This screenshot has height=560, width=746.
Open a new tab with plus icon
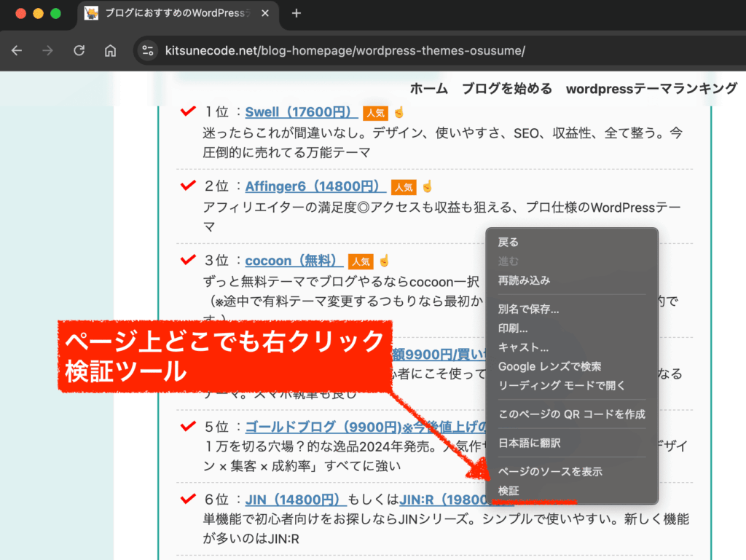click(x=296, y=13)
